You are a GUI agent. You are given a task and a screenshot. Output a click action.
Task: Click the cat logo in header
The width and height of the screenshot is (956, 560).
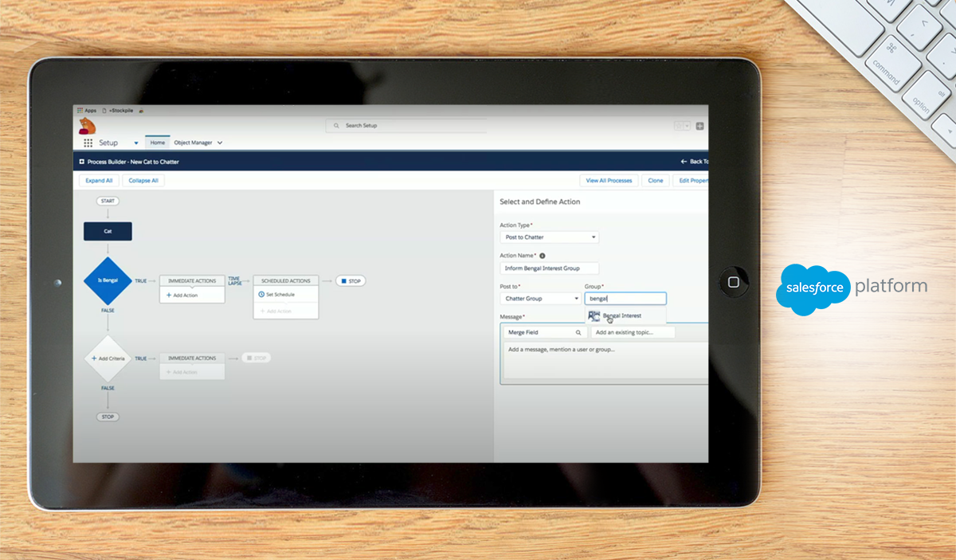(87, 126)
